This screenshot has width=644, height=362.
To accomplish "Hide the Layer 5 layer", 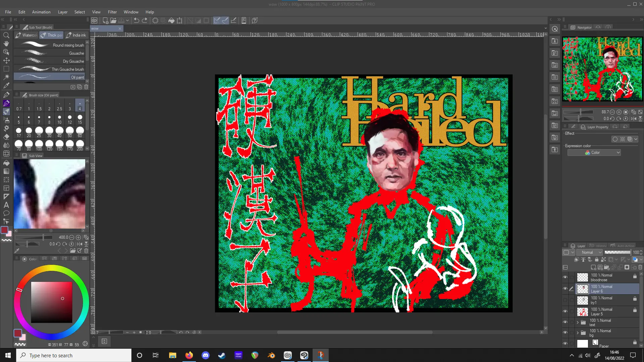I will [565, 311].
